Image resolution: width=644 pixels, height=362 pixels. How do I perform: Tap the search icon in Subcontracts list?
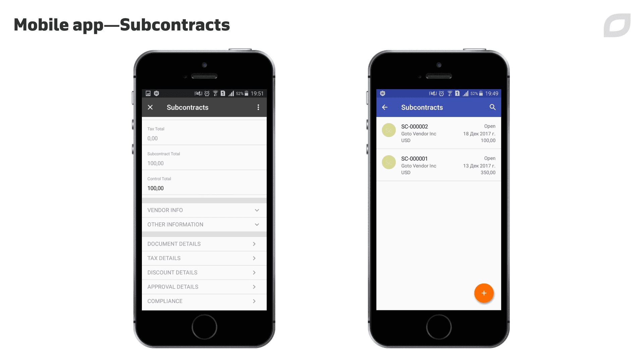click(x=492, y=107)
